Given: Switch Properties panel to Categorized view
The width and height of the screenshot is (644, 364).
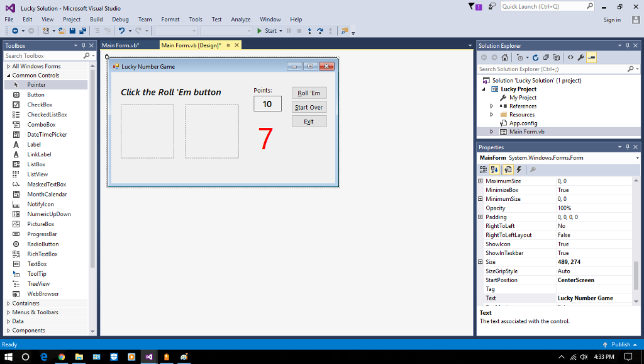Looking at the screenshot, I should tap(483, 169).
